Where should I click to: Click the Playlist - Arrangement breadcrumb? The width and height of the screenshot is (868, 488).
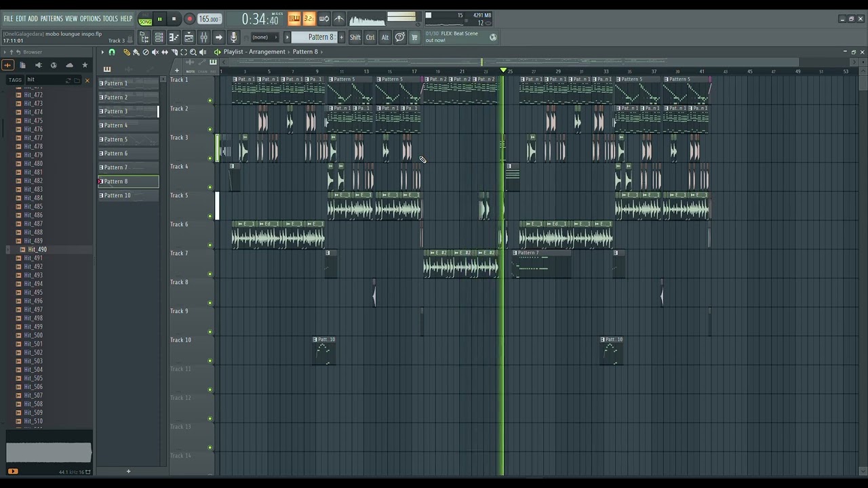(254, 52)
